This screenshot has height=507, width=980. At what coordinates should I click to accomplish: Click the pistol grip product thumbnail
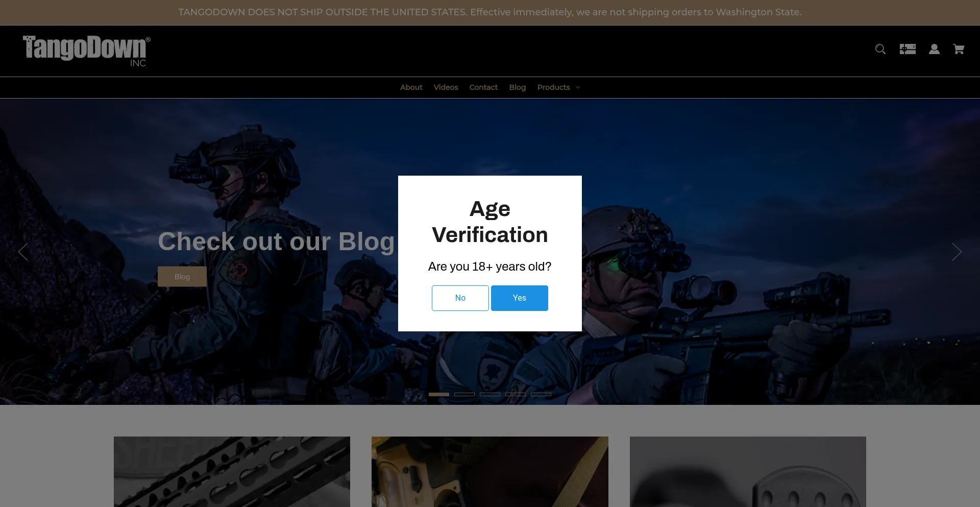point(489,472)
